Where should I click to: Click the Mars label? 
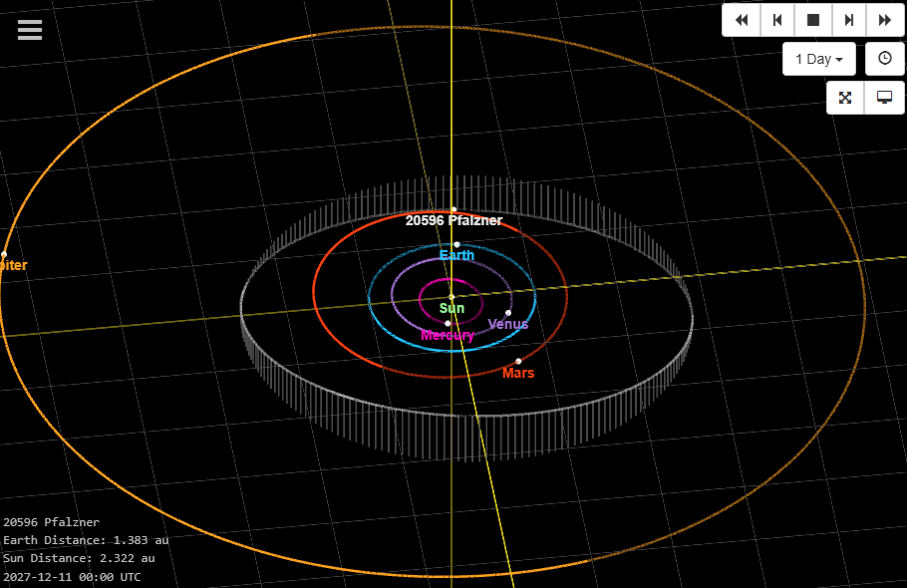tap(518, 373)
